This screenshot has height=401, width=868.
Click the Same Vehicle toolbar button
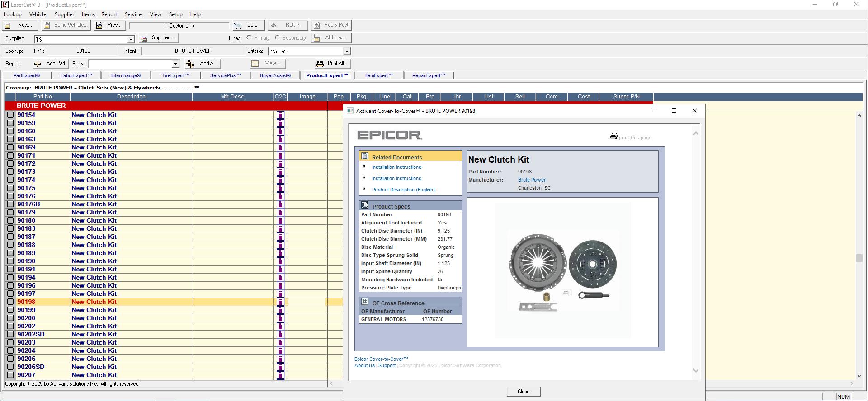66,25
